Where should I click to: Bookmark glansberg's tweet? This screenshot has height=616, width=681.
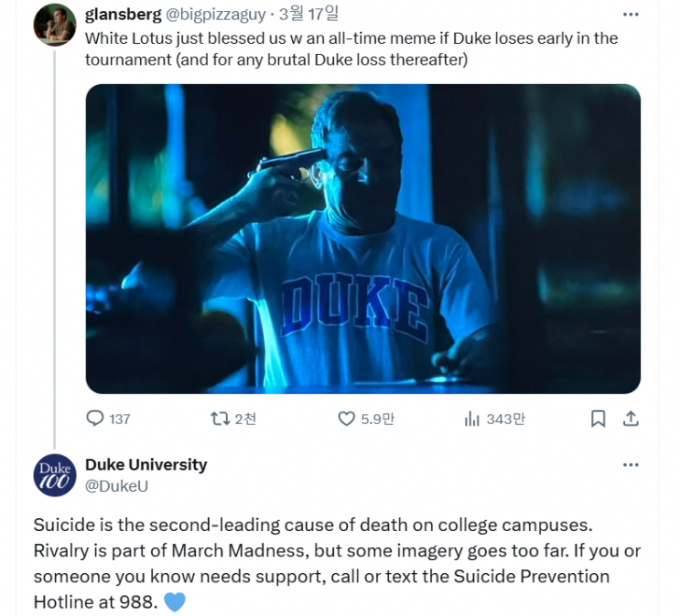(598, 419)
